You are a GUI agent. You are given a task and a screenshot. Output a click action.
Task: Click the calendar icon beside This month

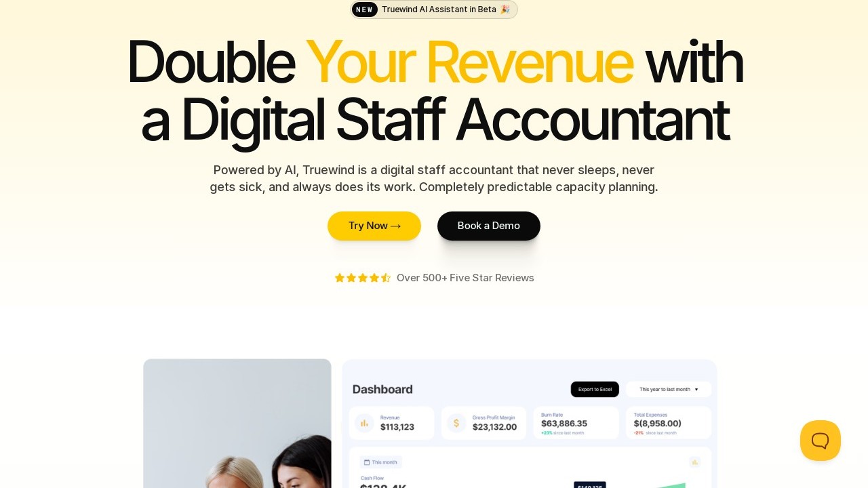tap(367, 462)
